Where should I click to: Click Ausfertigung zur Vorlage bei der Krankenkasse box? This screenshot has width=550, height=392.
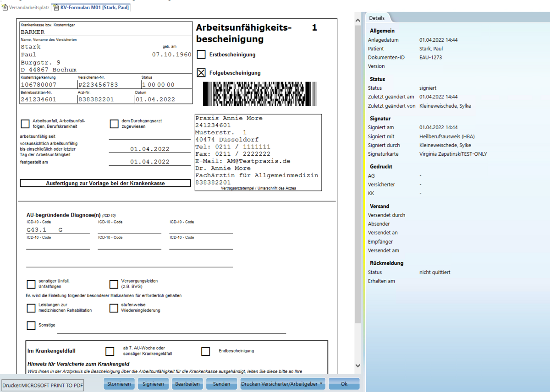(x=105, y=183)
